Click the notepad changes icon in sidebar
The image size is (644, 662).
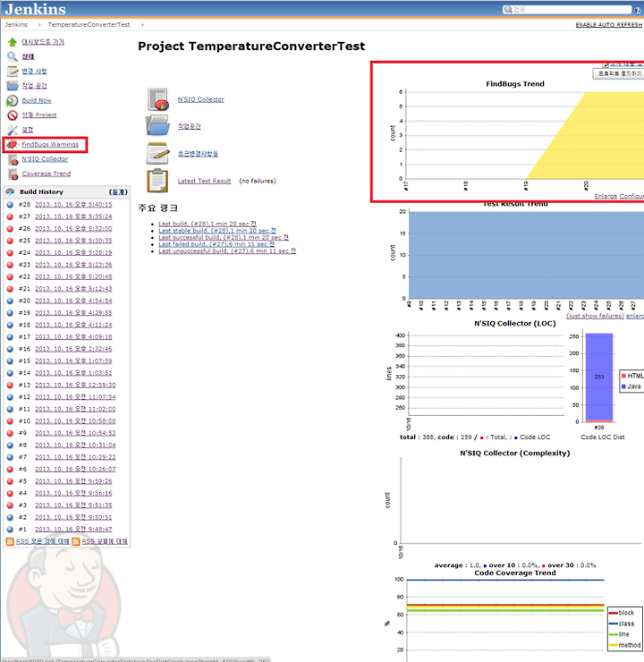point(13,71)
